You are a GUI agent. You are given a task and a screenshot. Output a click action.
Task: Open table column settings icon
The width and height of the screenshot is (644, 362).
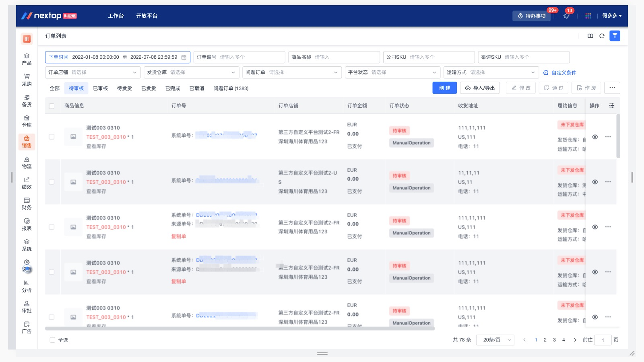coord(612,105)
